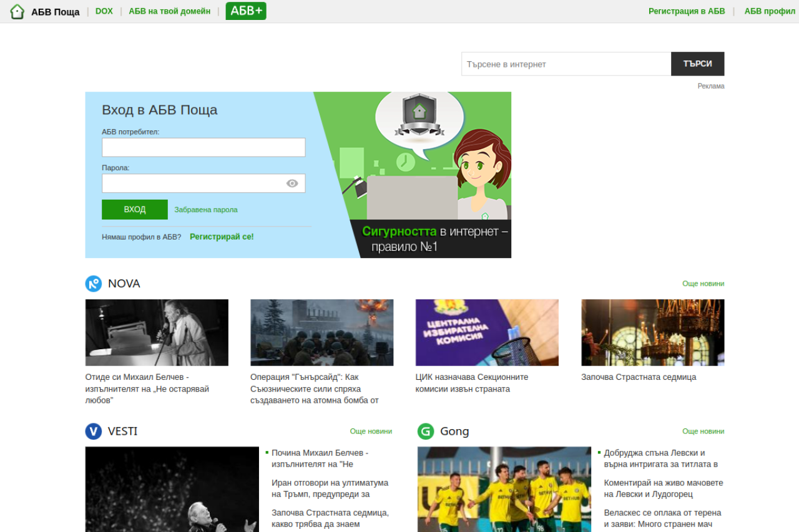Show more NOVA news via Още новини
This screenshot has height=532, width=799.
coord(703,284)
